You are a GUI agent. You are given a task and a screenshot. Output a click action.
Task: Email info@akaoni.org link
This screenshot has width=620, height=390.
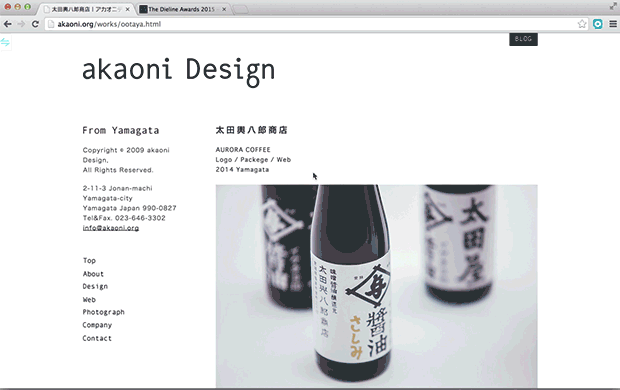(111, 228)
